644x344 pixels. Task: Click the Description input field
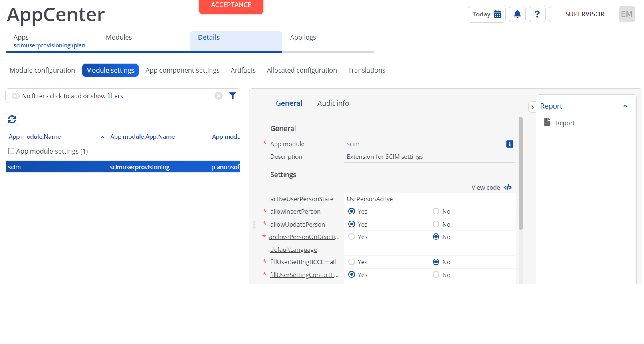430,157
